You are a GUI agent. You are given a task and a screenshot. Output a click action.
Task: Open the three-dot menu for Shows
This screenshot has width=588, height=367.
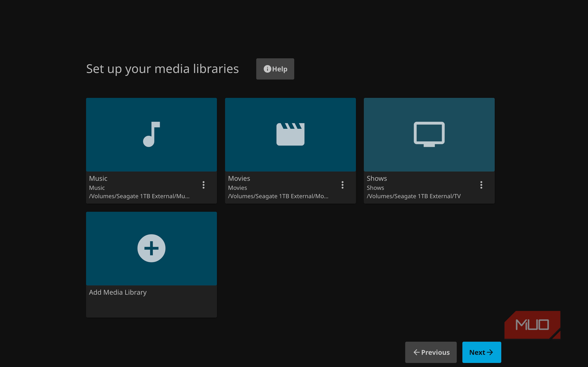(481, 185)
